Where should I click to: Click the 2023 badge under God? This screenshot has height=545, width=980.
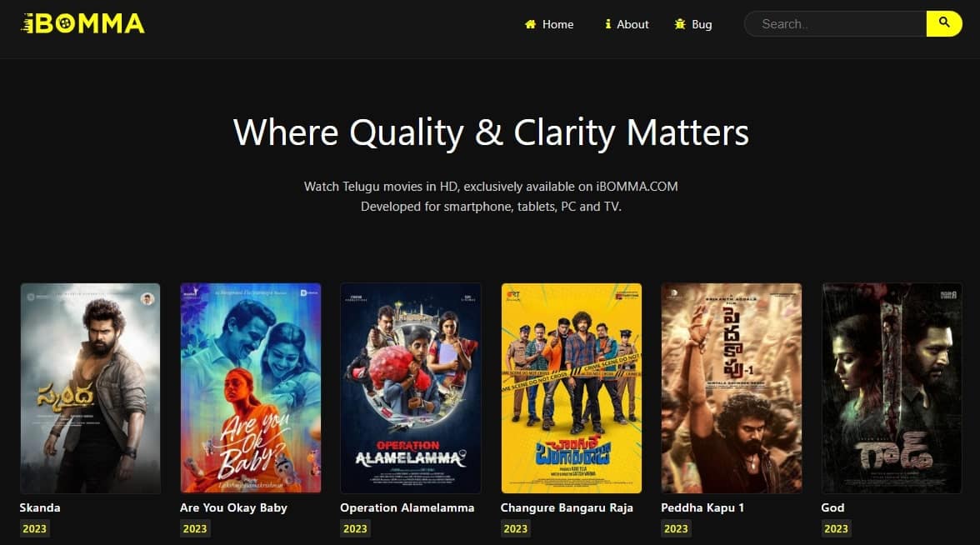pyautogui.click(x=836, y=528)
